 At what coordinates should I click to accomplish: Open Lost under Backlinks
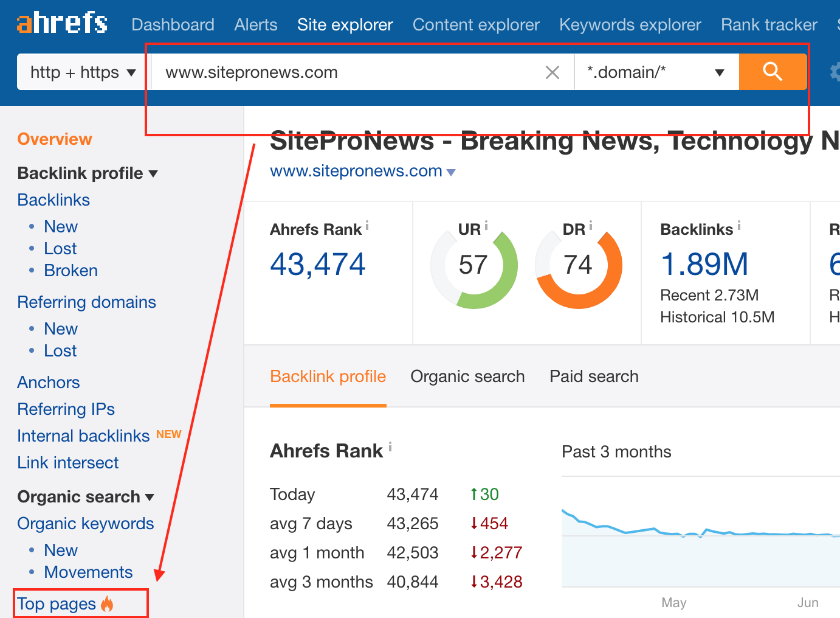point(60,249)
